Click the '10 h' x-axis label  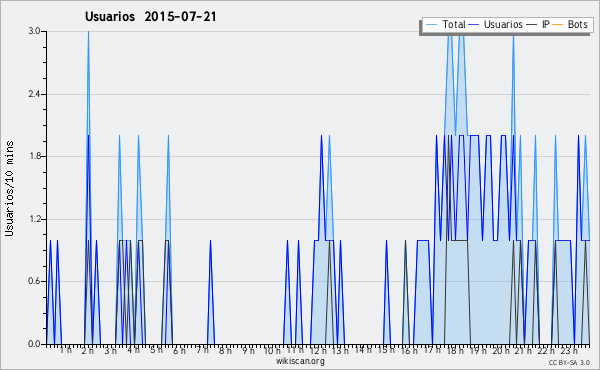[272, 351]
